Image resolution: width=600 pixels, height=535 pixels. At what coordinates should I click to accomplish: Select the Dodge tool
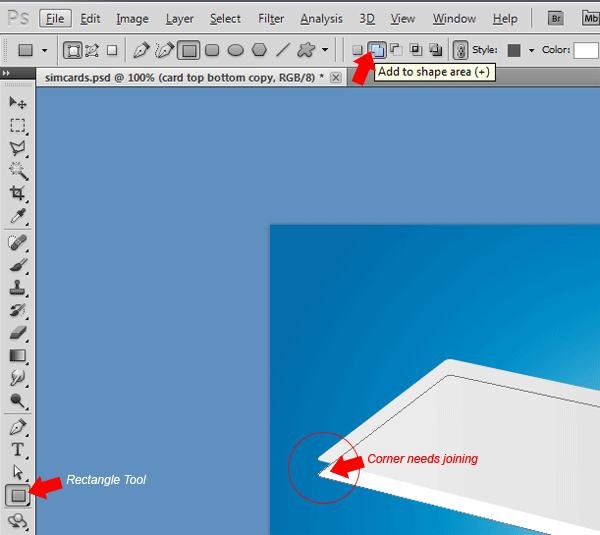[x=18, y=401]
